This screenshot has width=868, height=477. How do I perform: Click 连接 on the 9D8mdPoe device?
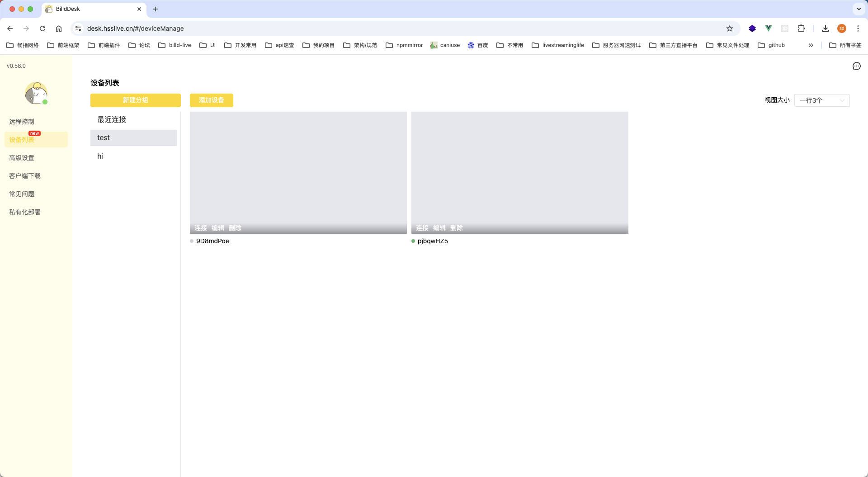tap(201, 228)
